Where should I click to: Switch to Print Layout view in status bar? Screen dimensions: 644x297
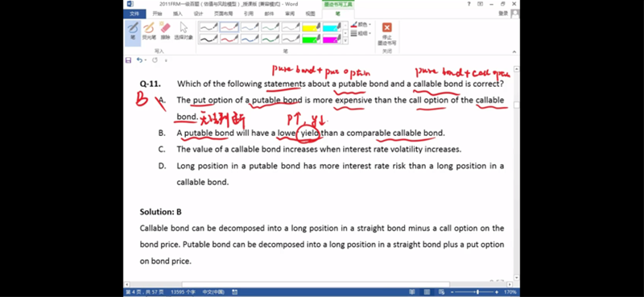[427, 291]
